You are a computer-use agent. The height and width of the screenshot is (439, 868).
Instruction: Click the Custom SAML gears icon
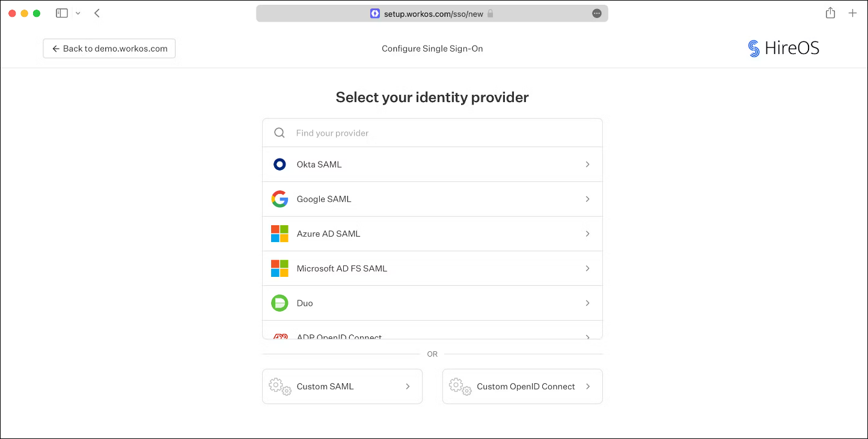pos(280,386)
